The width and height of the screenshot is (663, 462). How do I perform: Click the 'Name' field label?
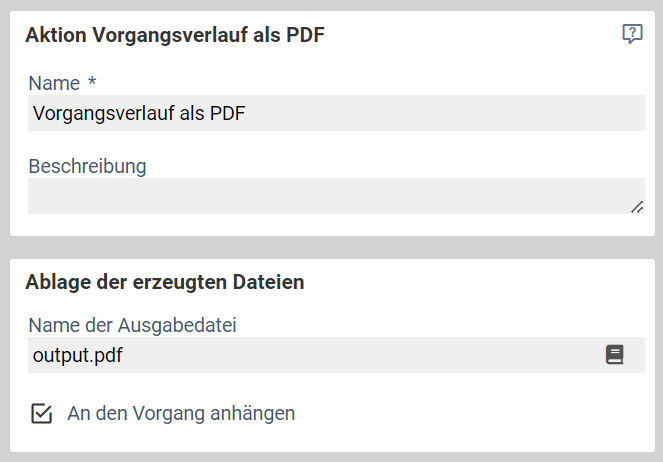pos(54,83)
